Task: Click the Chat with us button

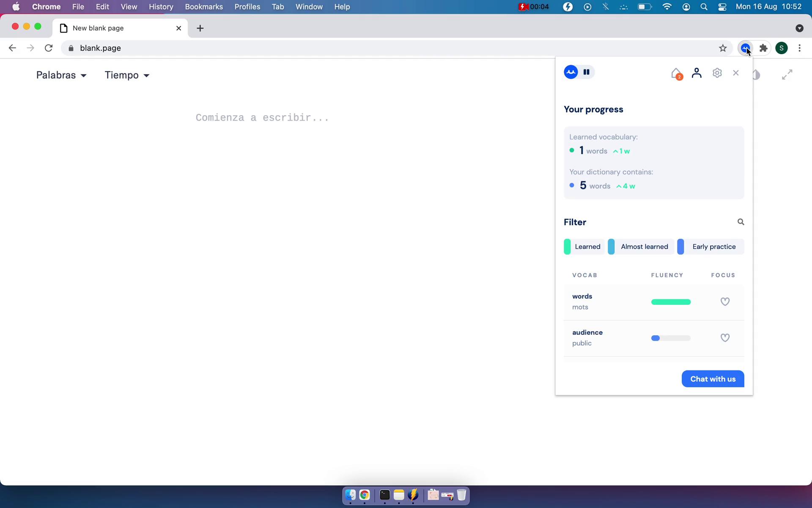Action: coord(713,379)
